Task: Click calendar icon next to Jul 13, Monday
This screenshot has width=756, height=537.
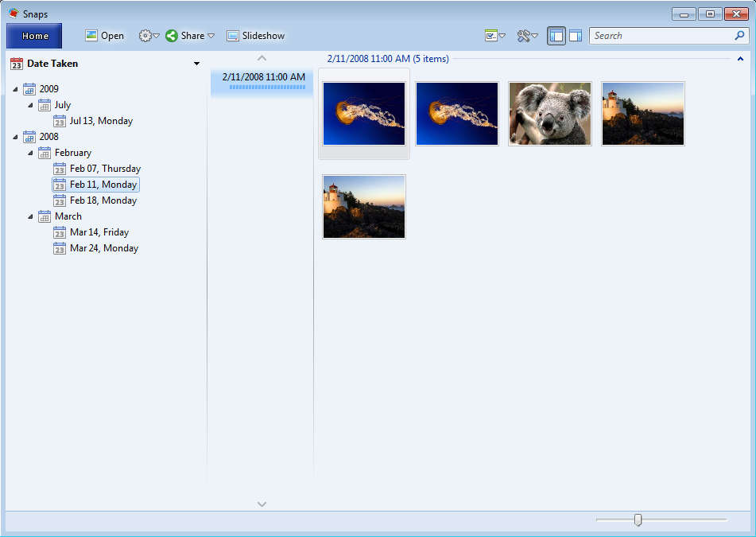Action: (x=60, y=121)
